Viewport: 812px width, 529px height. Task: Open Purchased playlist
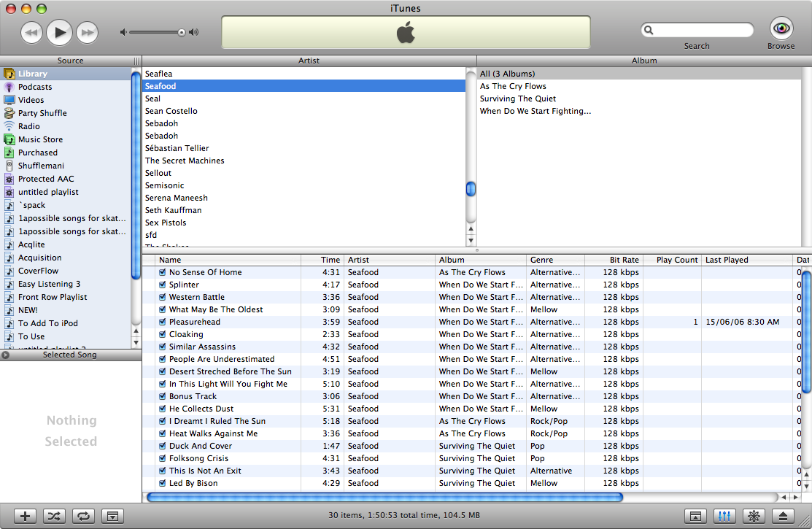(66, 152)
